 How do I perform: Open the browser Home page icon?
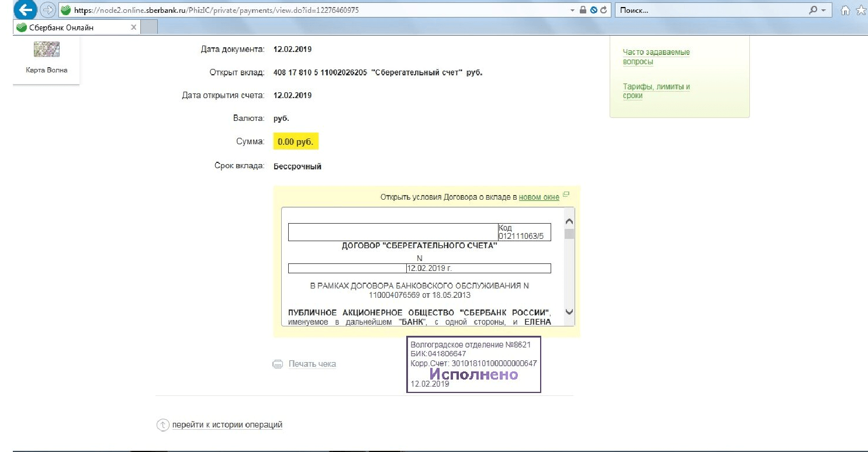click(845, 11)
